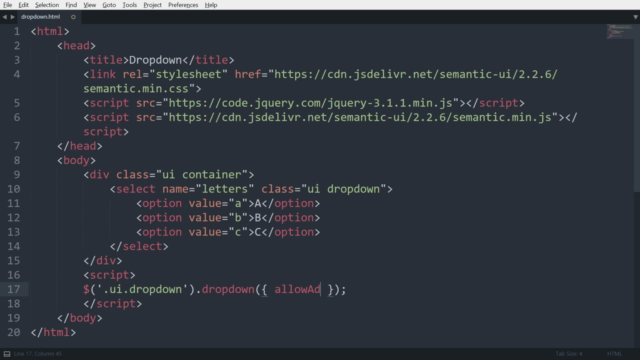The image size is (640, 360).
Task: Open the Preferences menu
Action: pos(183,5)
